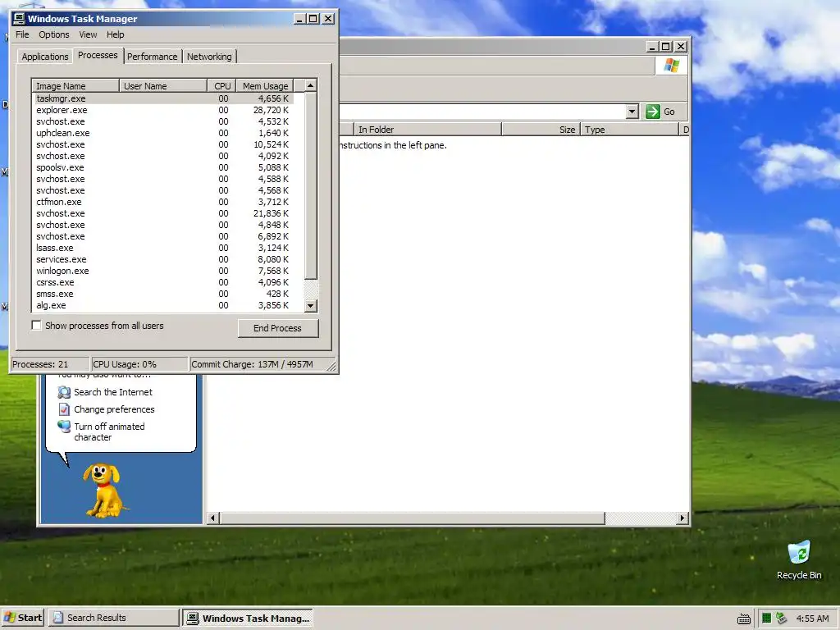Viewport: 840px width, 630px height.
Task: Select the spoolsv.exe process
Action: coord(163,167)
